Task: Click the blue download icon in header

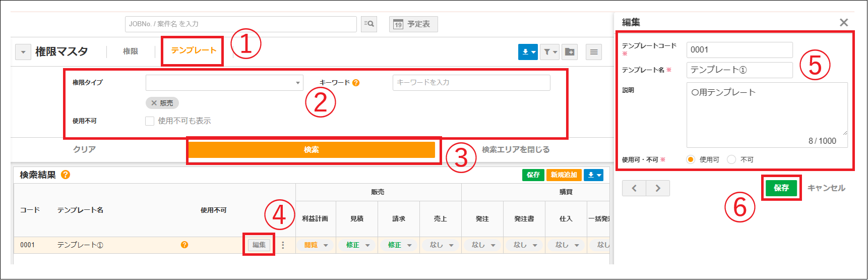Action: (x=528, y=51)
